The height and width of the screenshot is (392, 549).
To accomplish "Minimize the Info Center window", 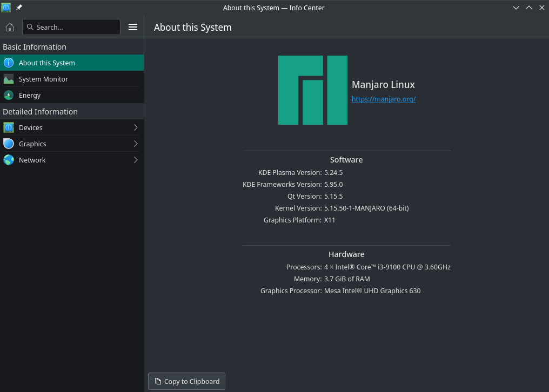I will (515, 8).
